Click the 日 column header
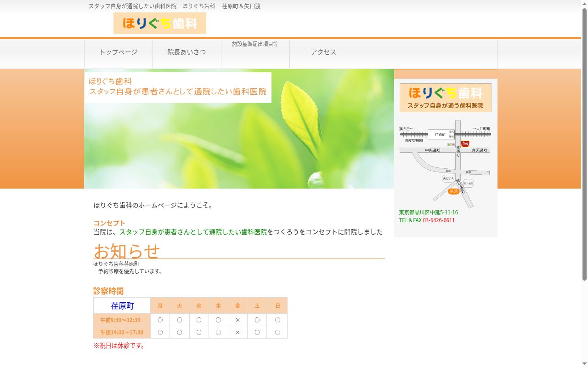Image resolution: width=588 pixels, height=368 pixels. (x=277, y=306)
